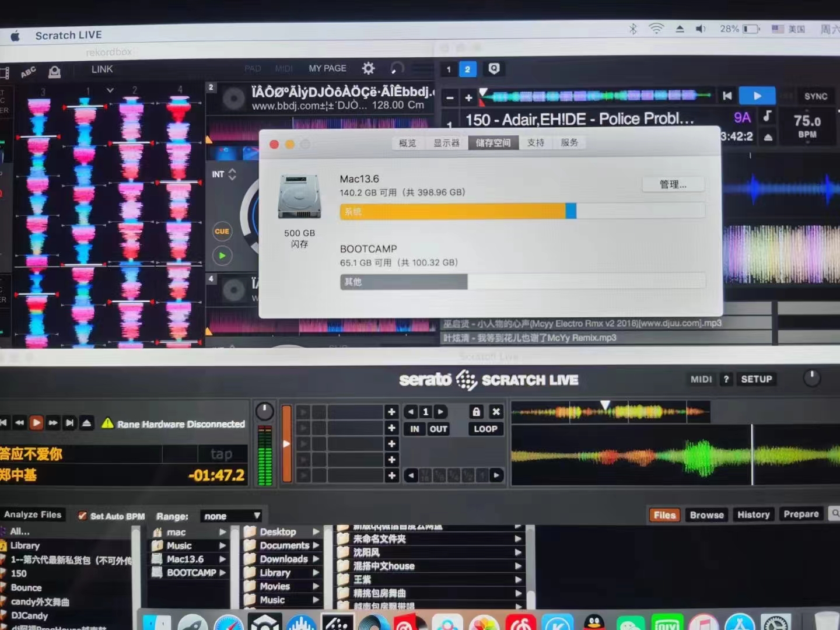Click the gain knob next to SETUP
Viewport: 840px width, 630px height.
point(811,379)
